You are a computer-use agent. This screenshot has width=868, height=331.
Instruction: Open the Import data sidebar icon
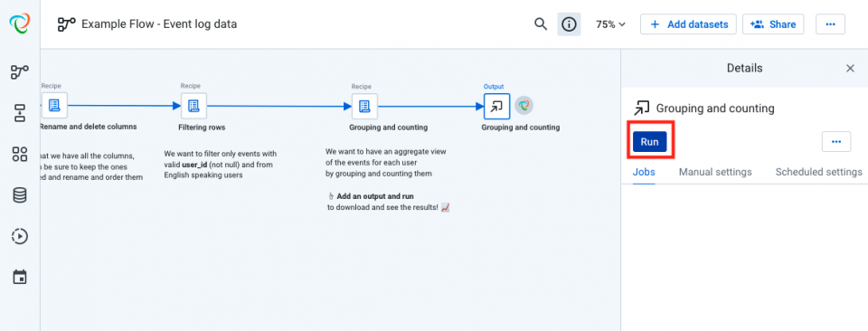click(x=20, y=113)
